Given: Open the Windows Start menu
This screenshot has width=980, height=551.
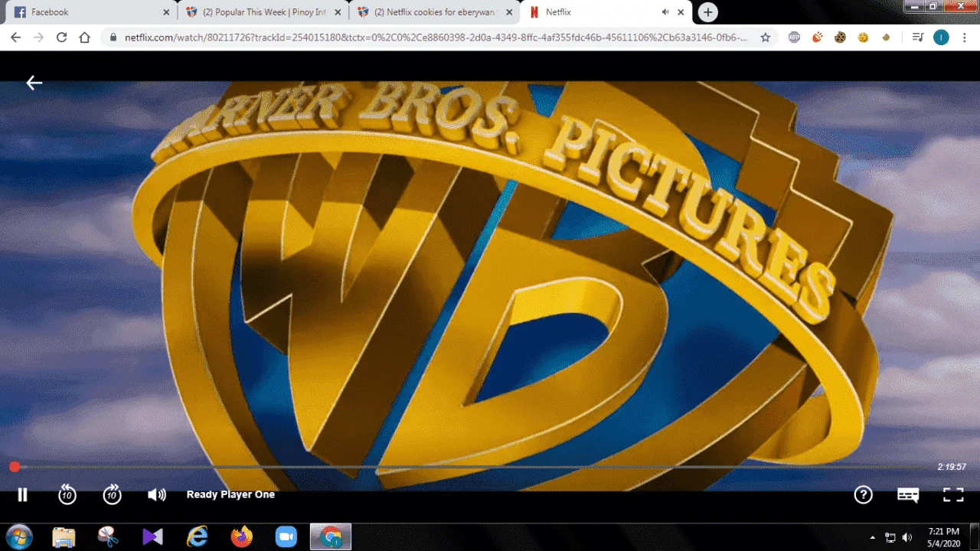Looking at the screenshot, I should 18,536.
